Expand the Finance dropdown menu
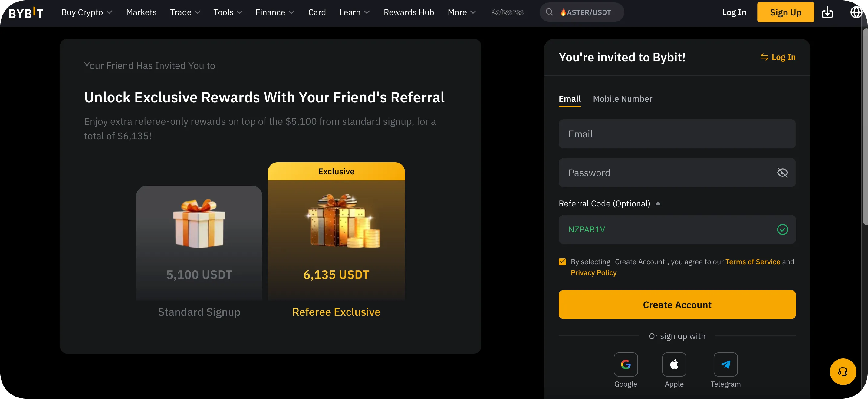 (275, 12)
